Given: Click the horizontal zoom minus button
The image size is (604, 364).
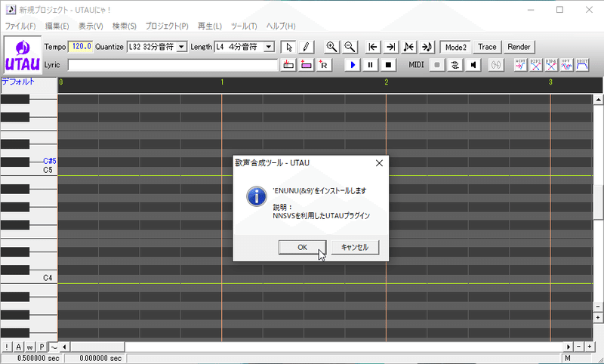Looking at the screenshot, I should [x=579, y=347].
